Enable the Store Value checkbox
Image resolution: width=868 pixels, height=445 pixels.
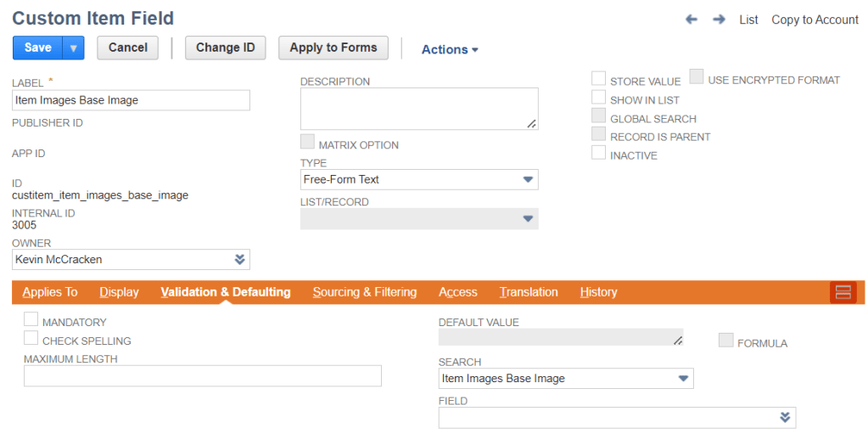point(599,79)
